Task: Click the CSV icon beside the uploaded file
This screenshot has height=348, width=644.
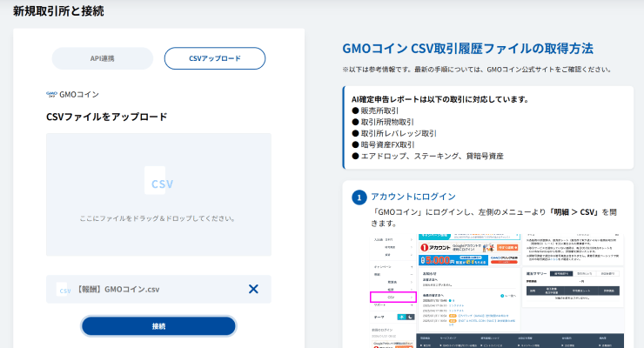Action: tap(64, 290)
